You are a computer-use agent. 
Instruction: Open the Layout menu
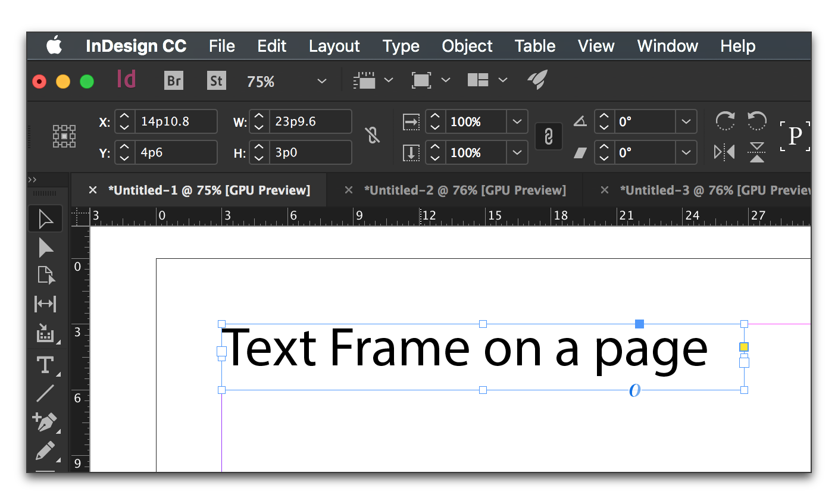334,46
